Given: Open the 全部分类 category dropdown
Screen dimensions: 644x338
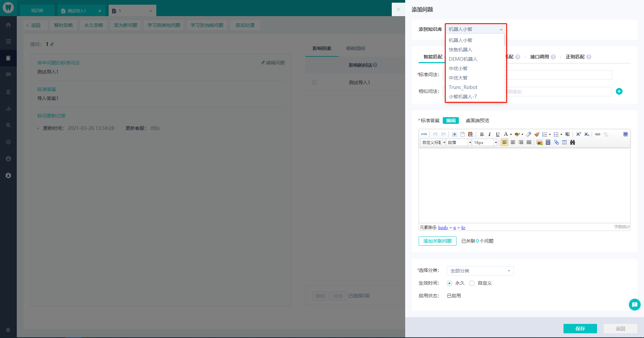Looking at the screenshot, I should pos(480,271).
